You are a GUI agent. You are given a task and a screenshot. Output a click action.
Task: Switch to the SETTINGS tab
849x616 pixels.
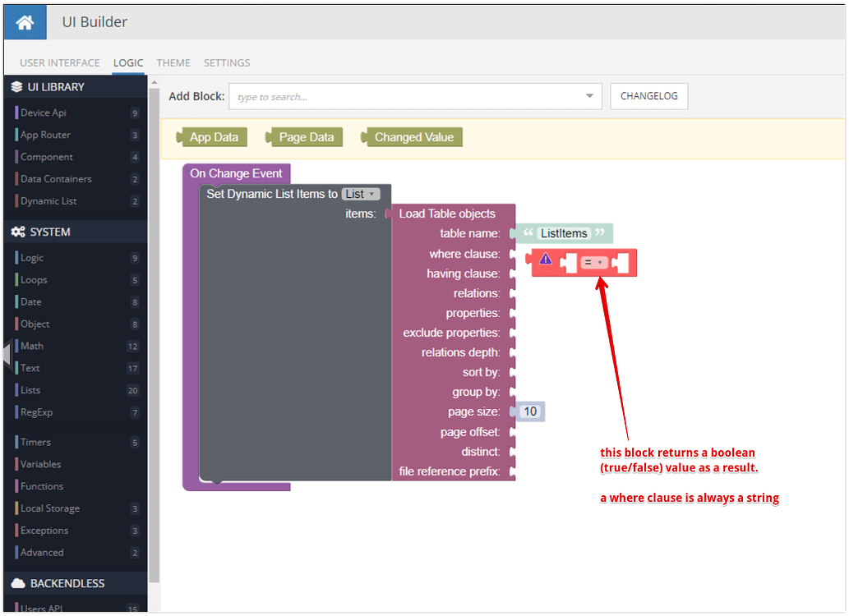[226, 62]
